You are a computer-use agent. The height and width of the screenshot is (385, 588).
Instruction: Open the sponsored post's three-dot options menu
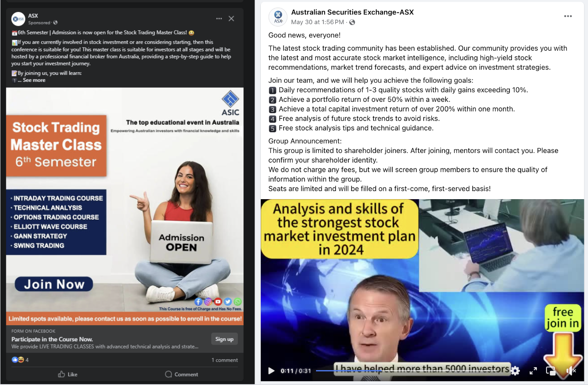tap(219, 19)
